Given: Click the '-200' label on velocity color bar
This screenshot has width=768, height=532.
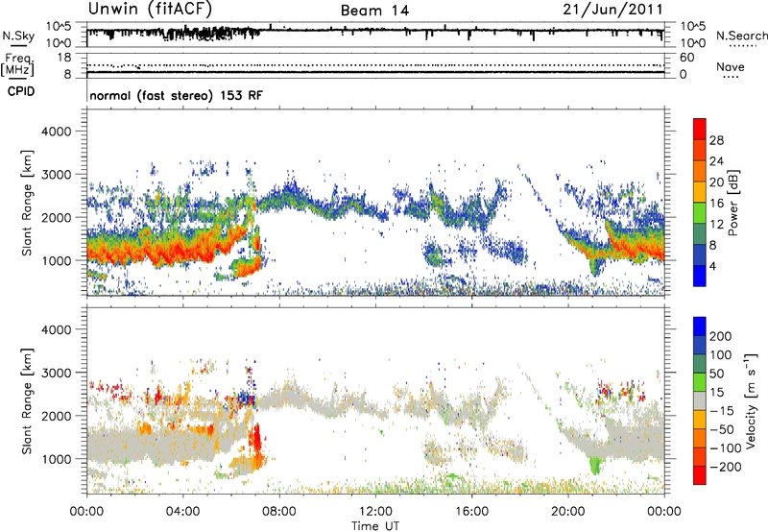Looking at the screenshot, I should click(x=726, y=467).
